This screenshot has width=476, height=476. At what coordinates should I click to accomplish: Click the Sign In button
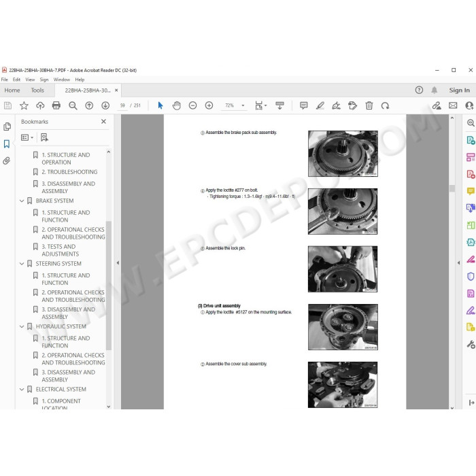point(459,90)
